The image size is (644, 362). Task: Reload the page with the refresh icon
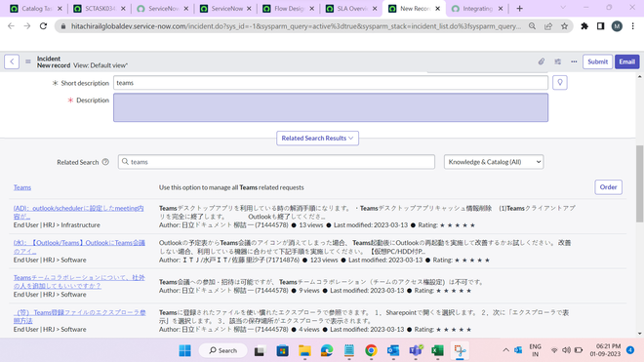(x=43, y=26)
